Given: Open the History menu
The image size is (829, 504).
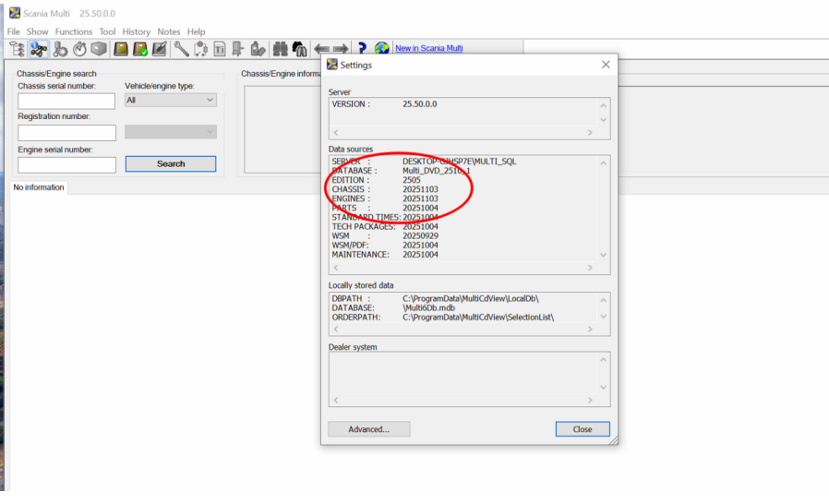Looking at the screenshot, I should pos(136,31).
